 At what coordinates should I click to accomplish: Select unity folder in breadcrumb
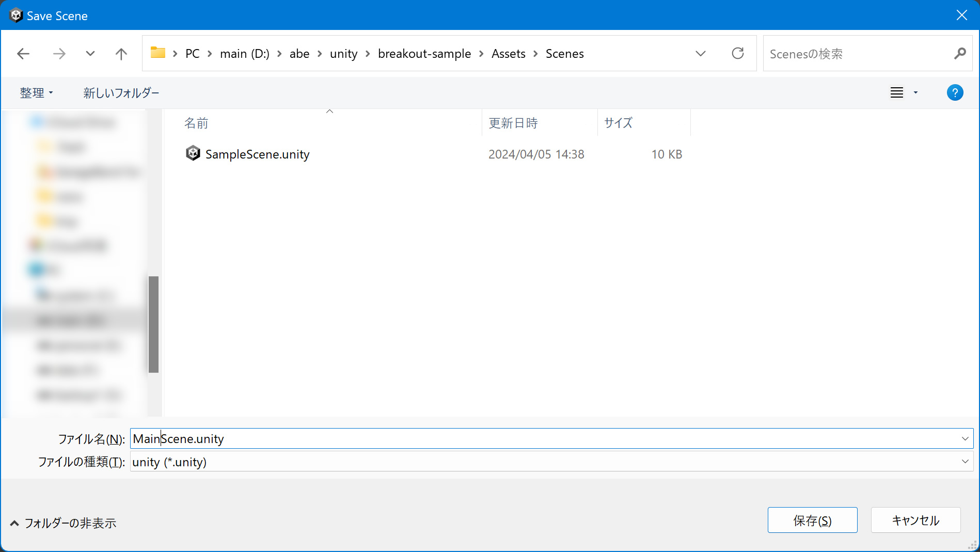344,53
